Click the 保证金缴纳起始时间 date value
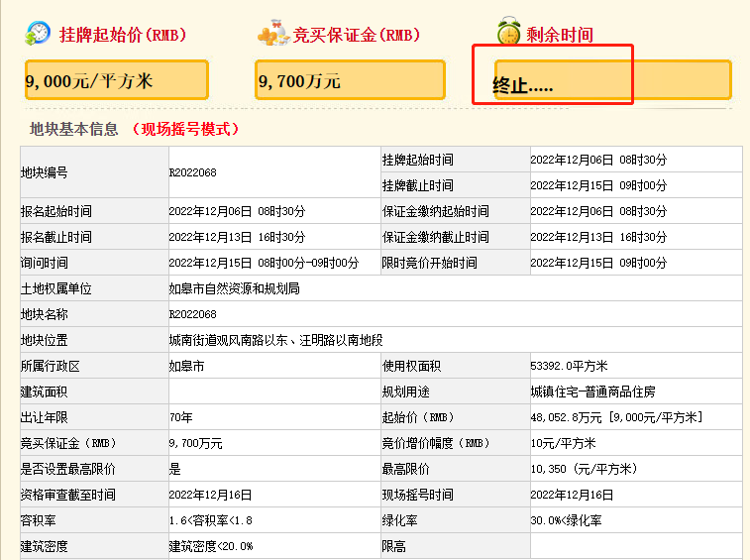Image resolution: width=750 pixels, height=560 pixels. point(598,211)
